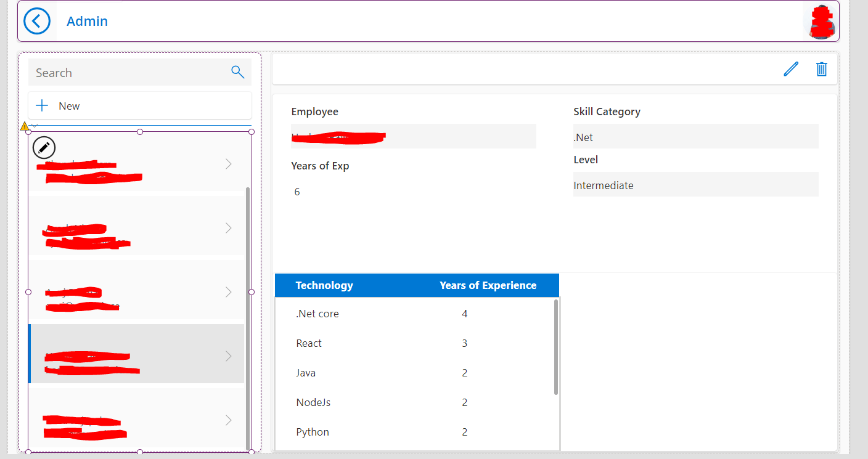Open the profile avatar in the top-right corner

821,20
